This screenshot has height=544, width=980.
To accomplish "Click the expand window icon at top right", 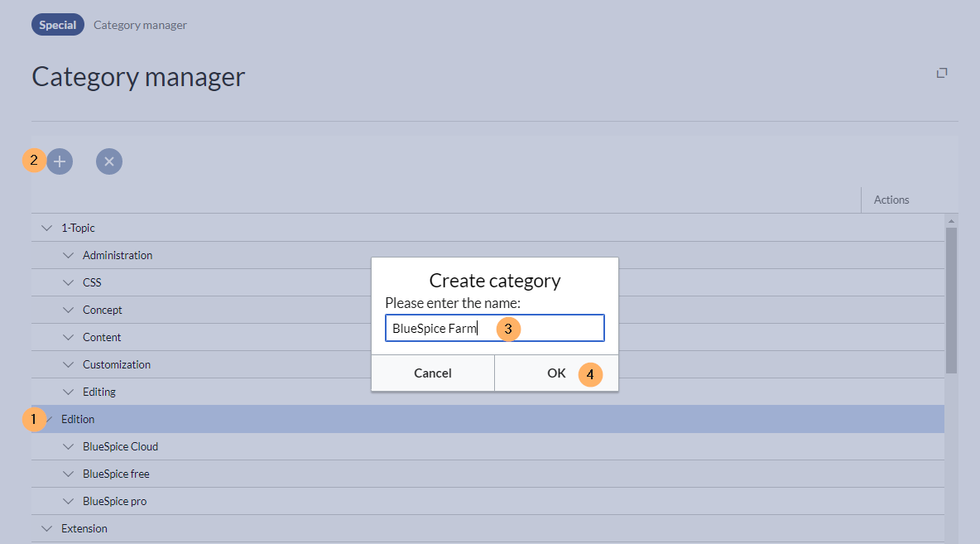I will [x=942, y=73].
